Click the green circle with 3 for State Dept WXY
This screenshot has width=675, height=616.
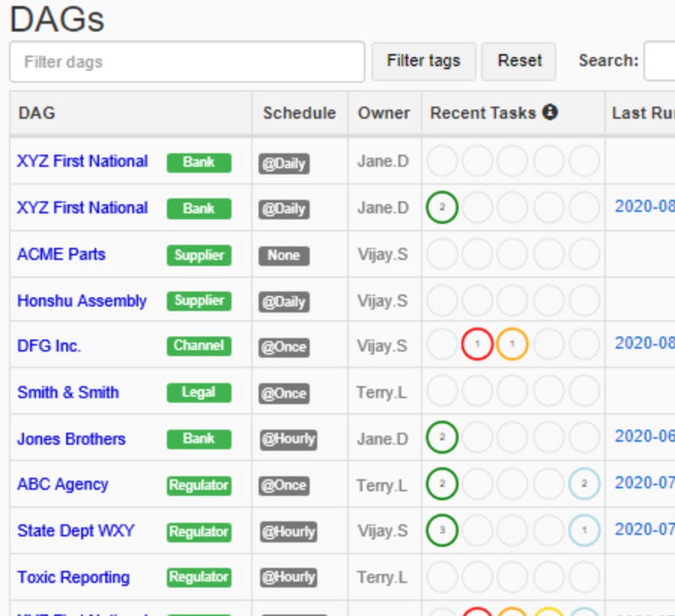pyautogui.click(x=442, y=530)
